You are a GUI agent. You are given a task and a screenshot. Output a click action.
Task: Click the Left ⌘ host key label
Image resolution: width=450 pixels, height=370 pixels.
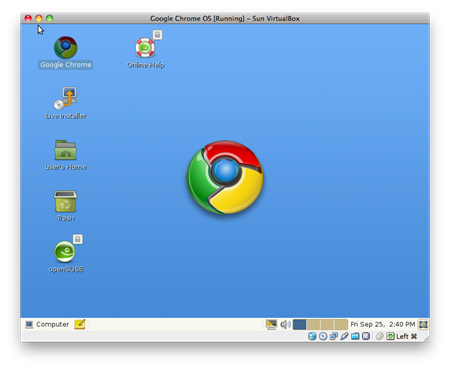[407, 336]
